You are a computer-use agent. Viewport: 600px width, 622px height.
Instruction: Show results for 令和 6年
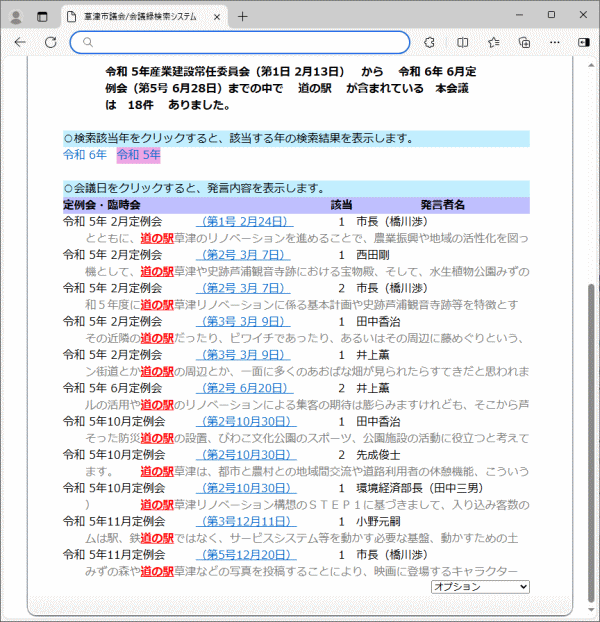click(85, 154)
